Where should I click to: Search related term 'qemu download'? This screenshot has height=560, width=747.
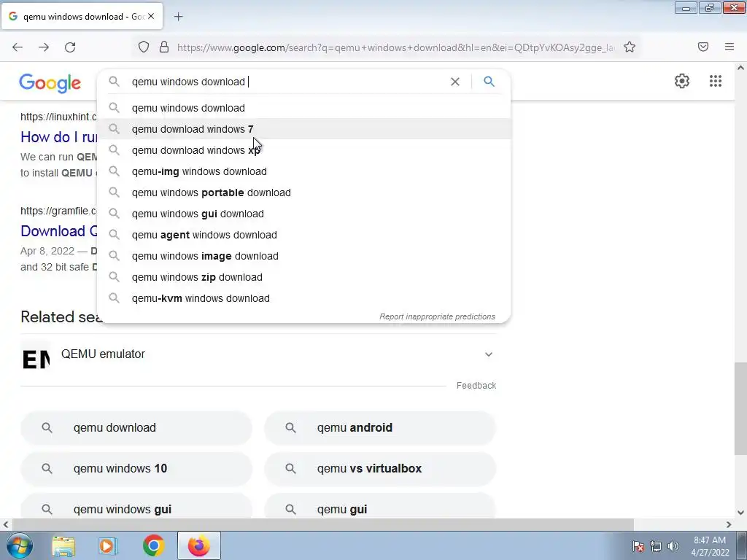coord(136,427)
